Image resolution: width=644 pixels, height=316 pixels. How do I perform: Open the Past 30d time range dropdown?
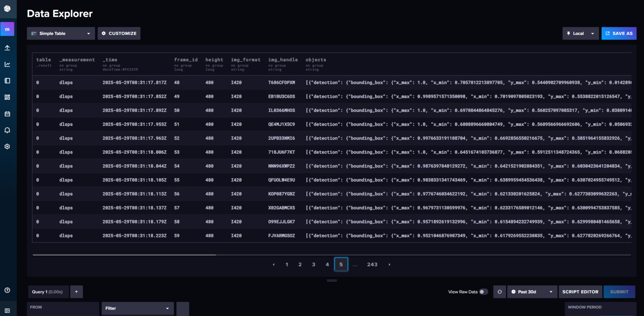pos(532,292)
